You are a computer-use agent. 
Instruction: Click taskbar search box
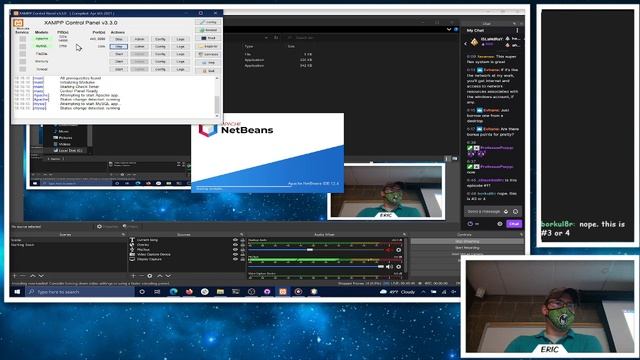coord(80,292)
